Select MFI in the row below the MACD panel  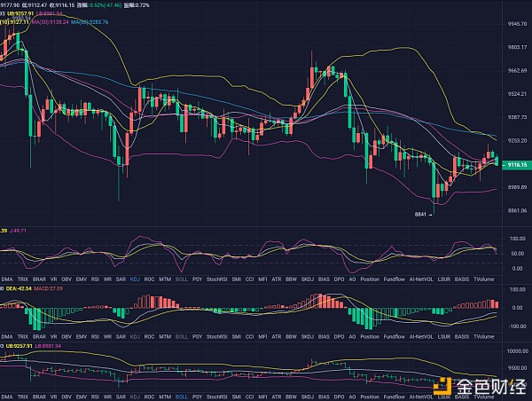(262, 336)
